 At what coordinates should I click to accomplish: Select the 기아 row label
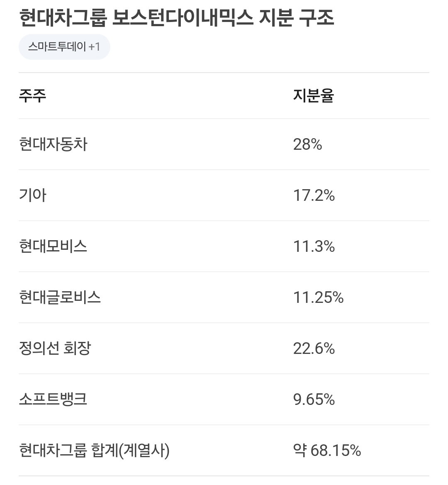coord(32,195)
